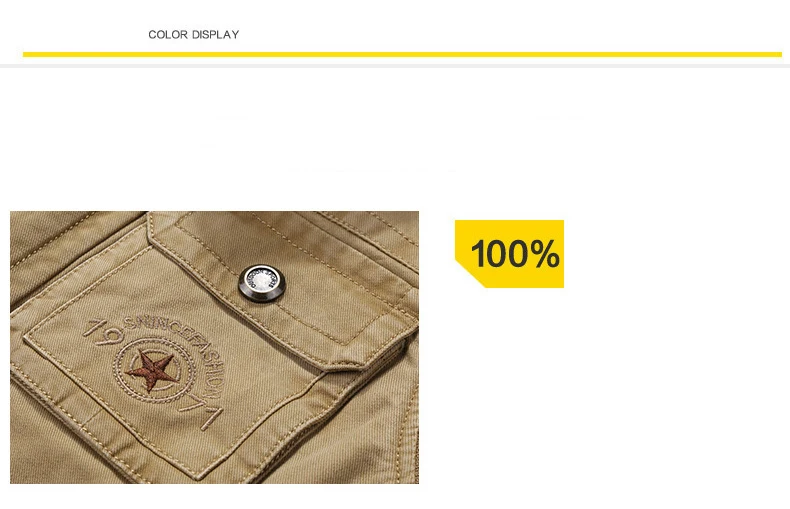
Task: Click the thin gray separator bar under yellow line
Action: (x=395, y=66)
